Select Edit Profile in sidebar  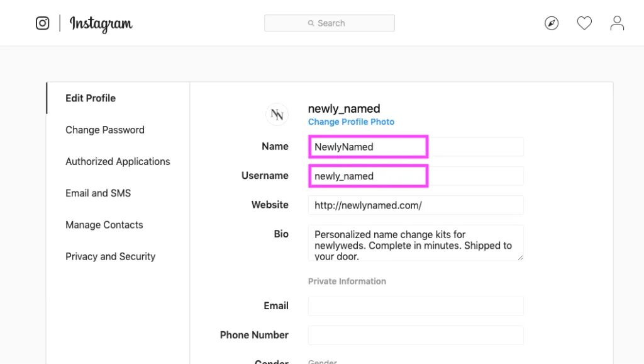pos(91,98)
